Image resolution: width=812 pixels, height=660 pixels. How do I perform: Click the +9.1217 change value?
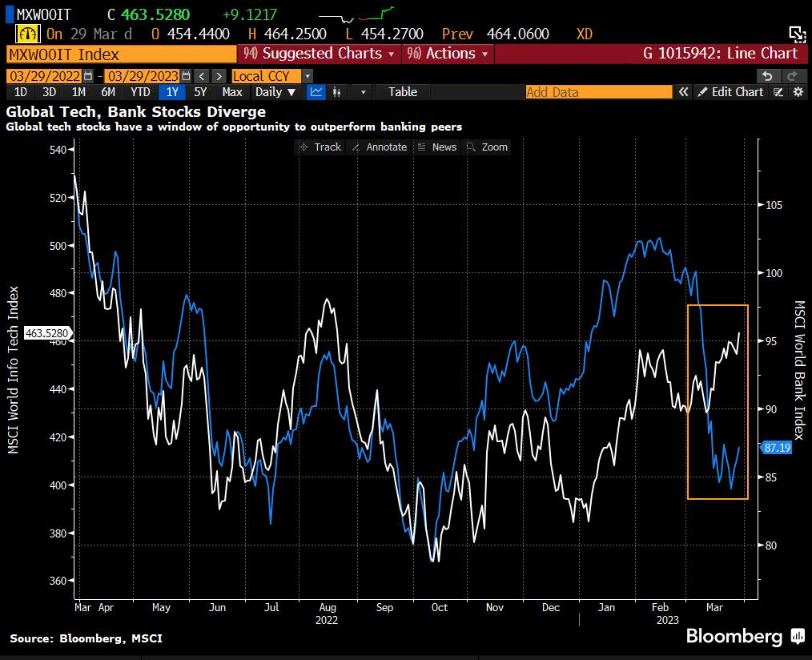[x=250, y=14]
